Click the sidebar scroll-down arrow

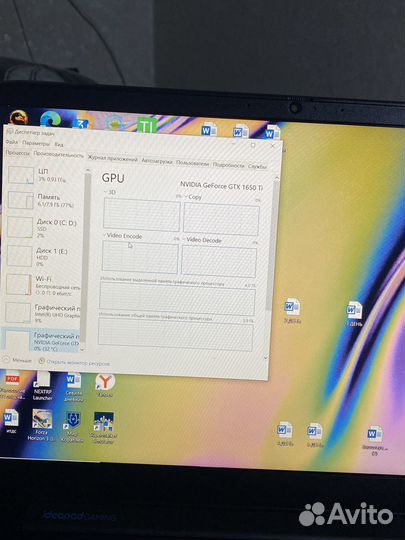pos(83,349)
